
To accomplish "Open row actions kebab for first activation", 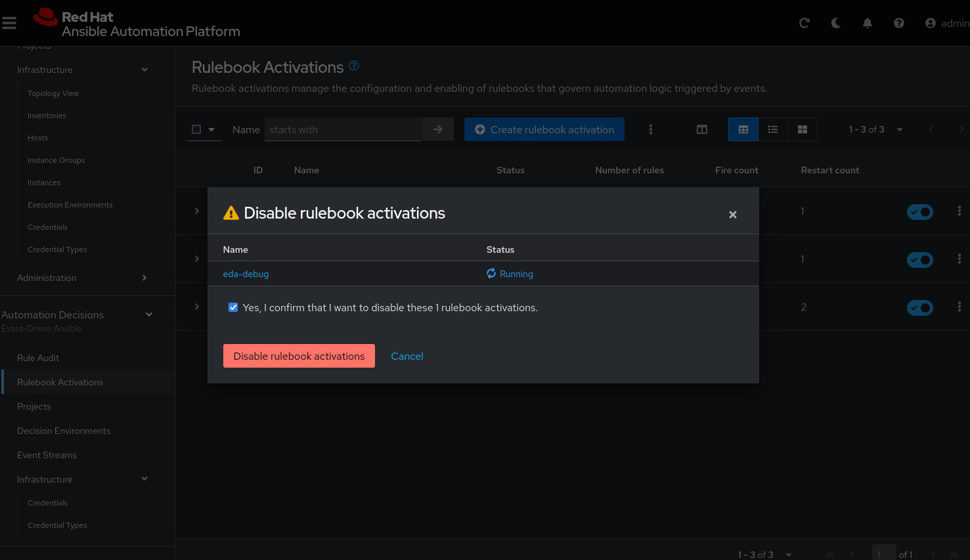I will 959,211.
